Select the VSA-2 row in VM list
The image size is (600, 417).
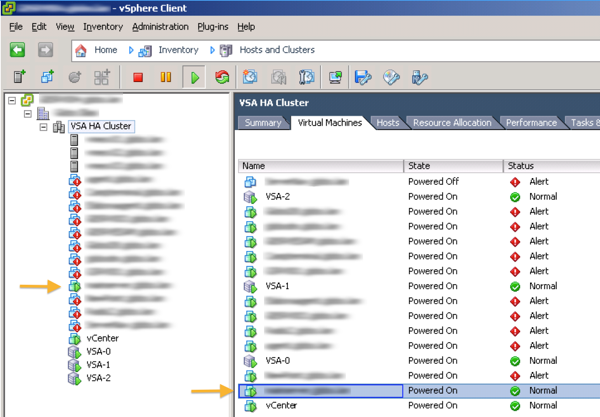(419, 196)
